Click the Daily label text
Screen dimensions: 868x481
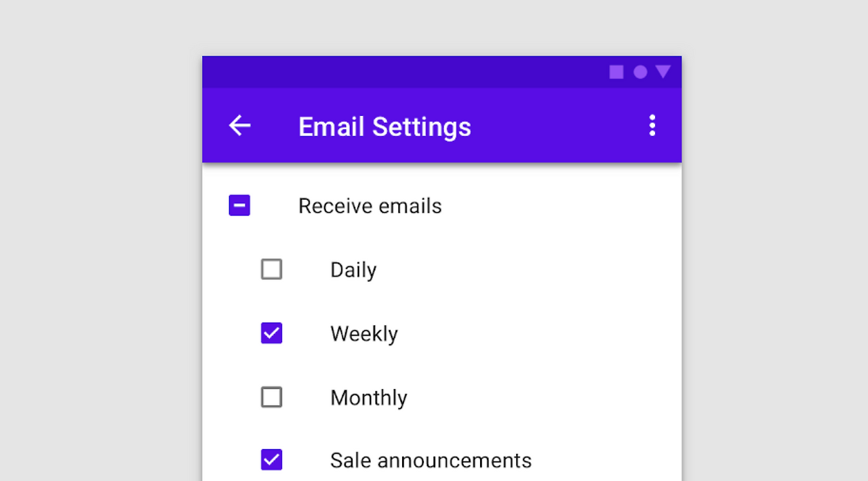click(353, 270)
